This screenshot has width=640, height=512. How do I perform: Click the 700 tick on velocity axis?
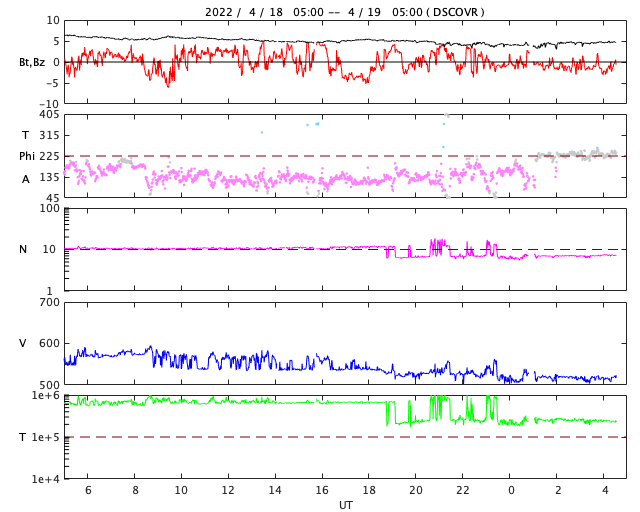click(49, 303)
